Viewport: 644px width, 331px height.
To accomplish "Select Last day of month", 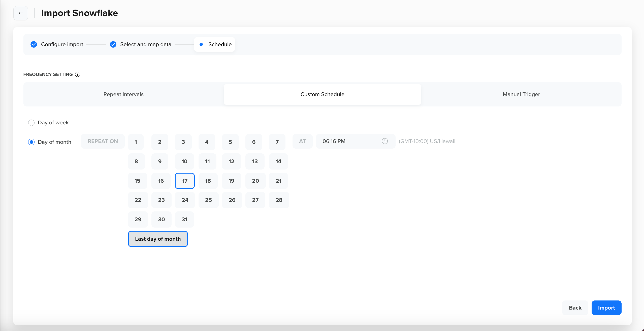I will tap(158, 239).
